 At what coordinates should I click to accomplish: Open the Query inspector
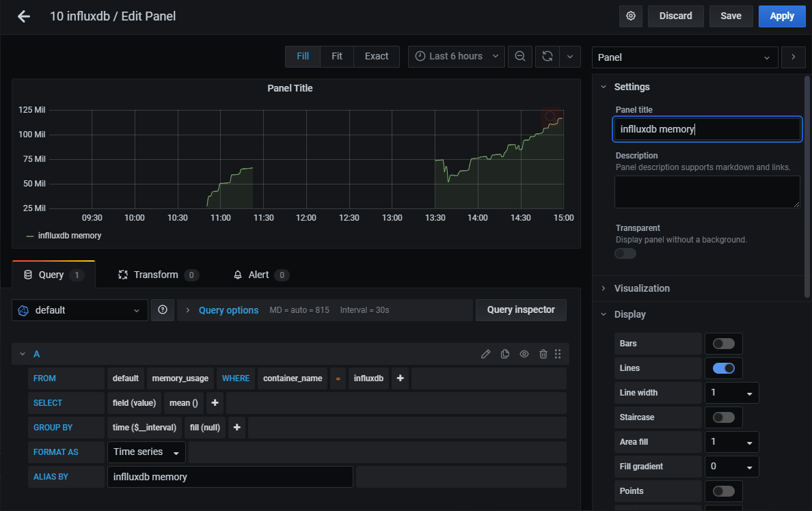(x=521, y=309)
